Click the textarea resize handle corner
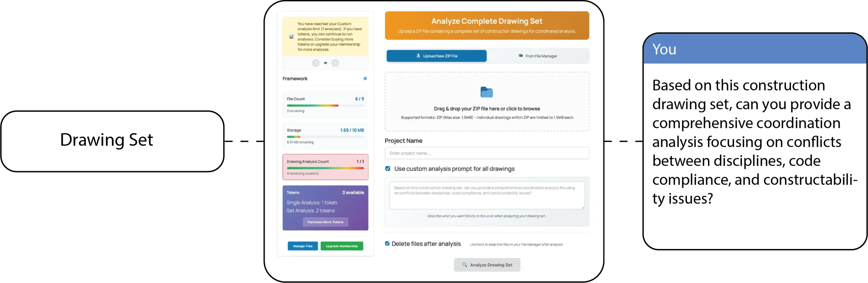Image resolution: width=868 pixels, height=283 pixels. (583, 207)
